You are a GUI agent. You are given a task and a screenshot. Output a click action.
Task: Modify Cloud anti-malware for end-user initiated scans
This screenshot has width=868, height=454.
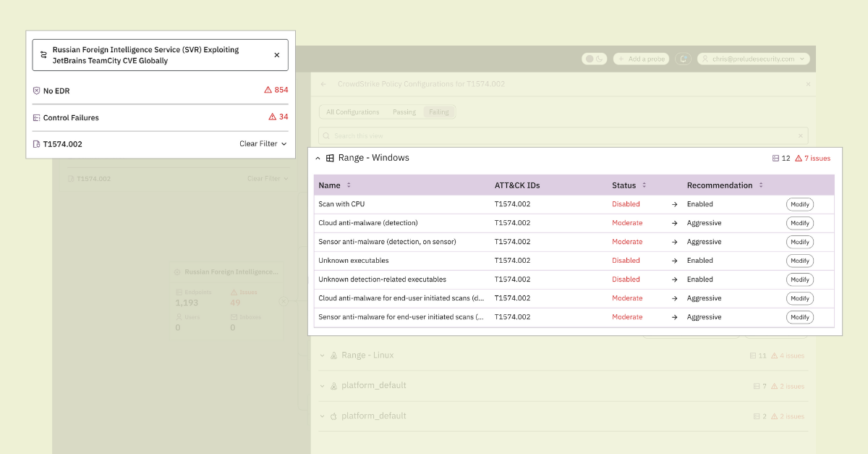pyautogui.click(x=800, y=298)
